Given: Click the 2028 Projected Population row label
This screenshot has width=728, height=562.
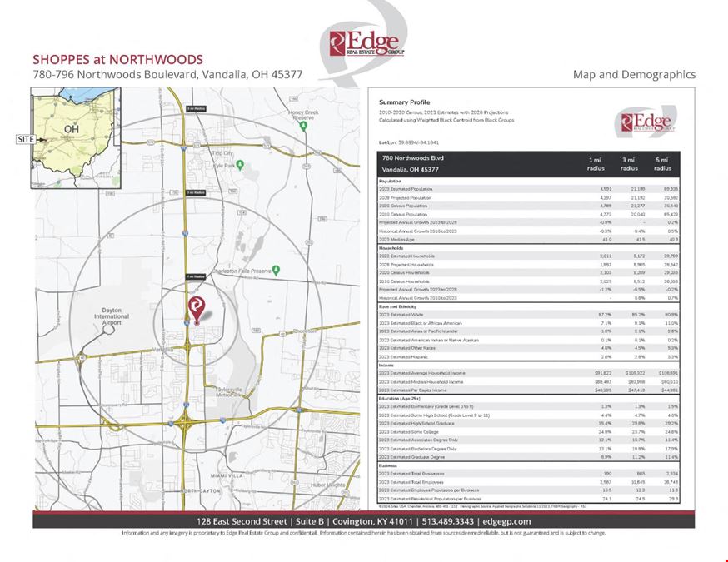Looking at the screenshot, I should [x=406, y=197].
